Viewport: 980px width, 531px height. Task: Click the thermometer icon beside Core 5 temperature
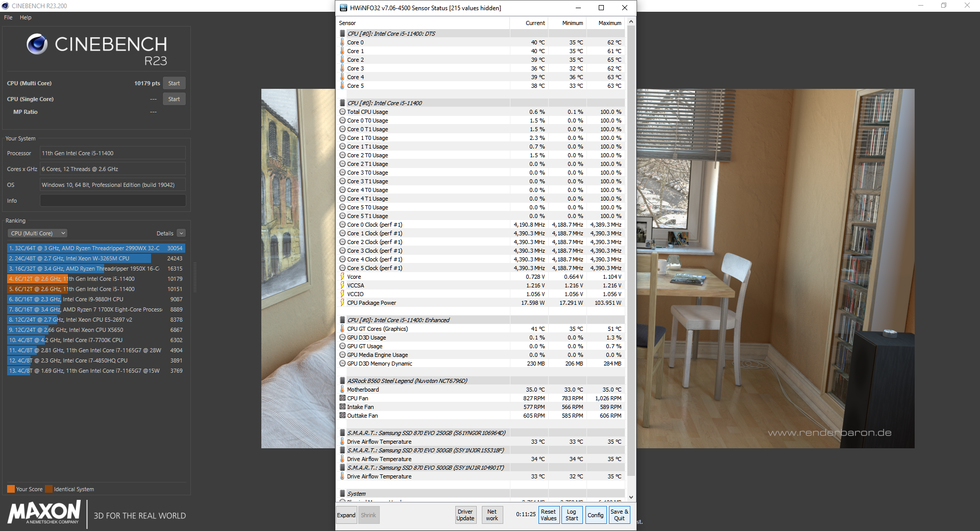(x=342, y=86)
